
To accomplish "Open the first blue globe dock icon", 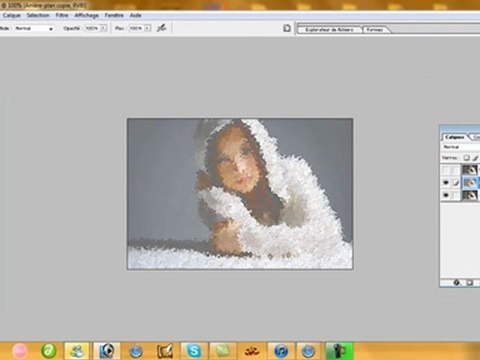I will tap(136, 351).
